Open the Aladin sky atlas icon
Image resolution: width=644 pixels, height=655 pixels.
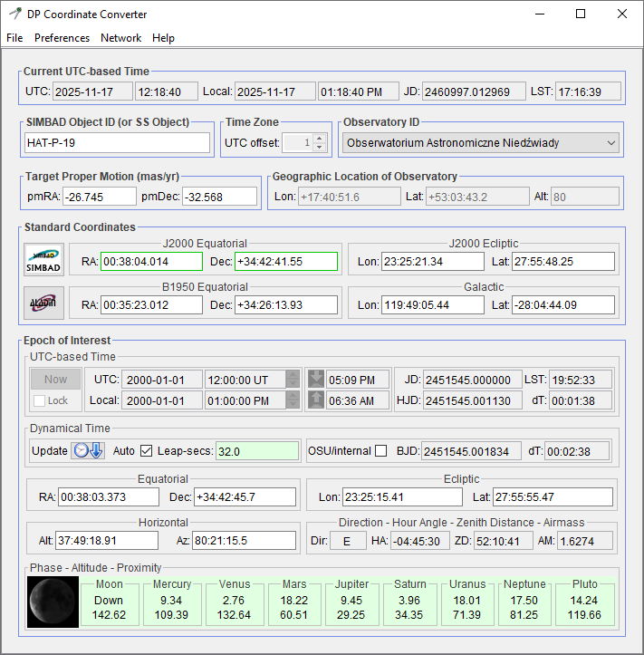tap(43, 302)
